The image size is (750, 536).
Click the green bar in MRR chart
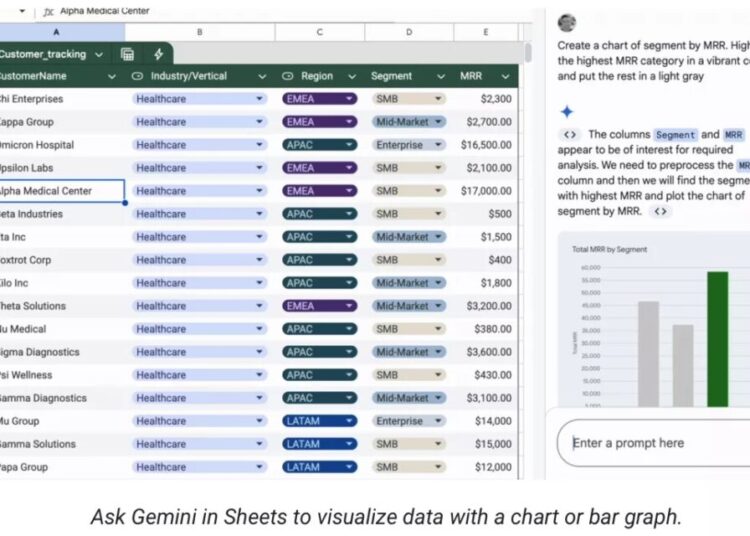[717, 339]
